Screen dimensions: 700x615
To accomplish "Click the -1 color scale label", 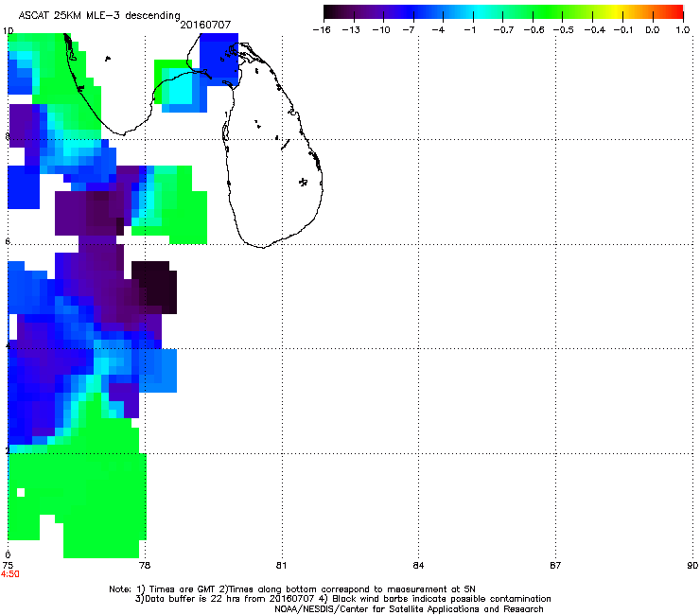I will pyautogui.click(x=469, y=30).
